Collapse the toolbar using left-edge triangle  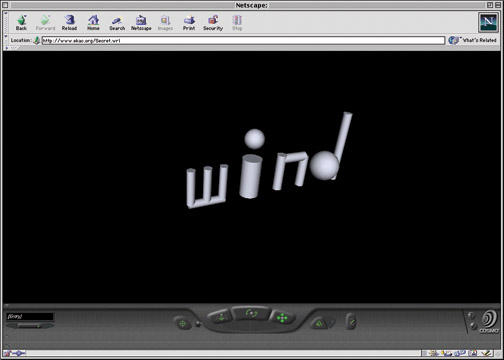[x=6, y=13]
